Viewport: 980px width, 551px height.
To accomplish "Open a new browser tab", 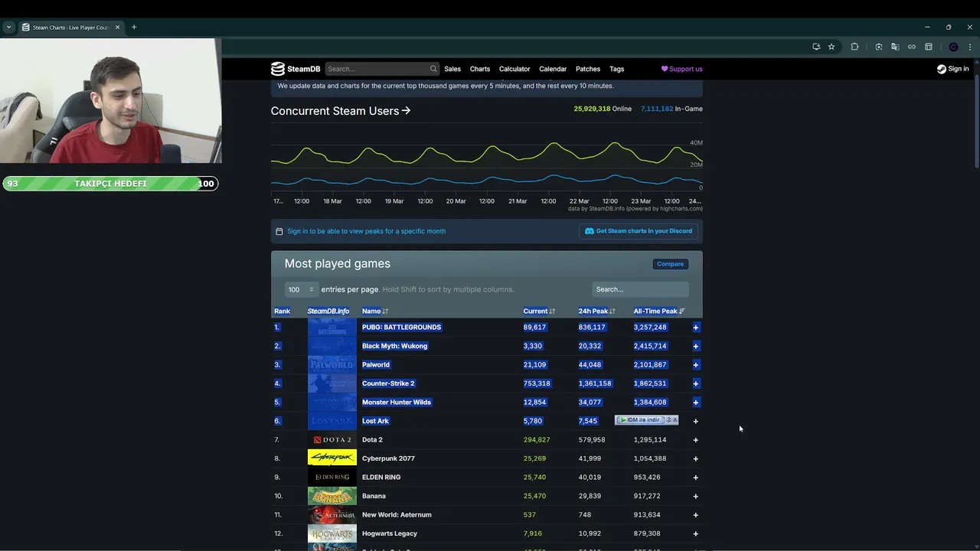I will (x=134, y=27).
